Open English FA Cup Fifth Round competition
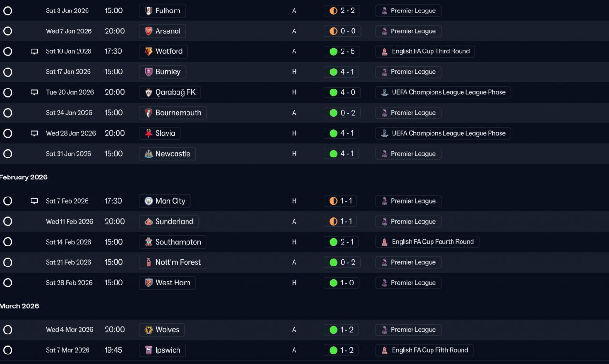The height and width of the screenshot is (364, 609). pos(424,350)
